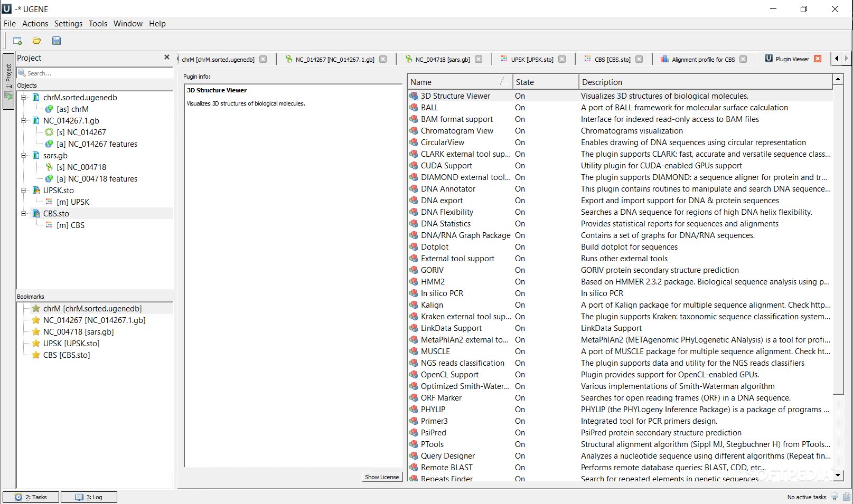Open the File menu
Image resolution: width=853 pixels, height=504 pixels.
[x=10, y=24]
